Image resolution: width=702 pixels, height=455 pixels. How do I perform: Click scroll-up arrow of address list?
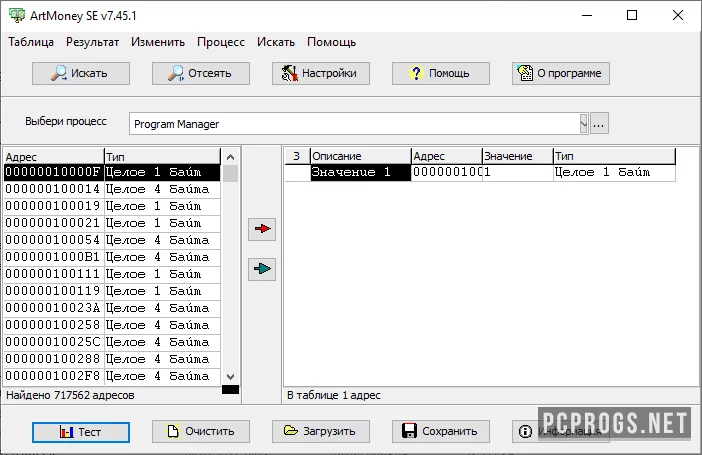click(x=231, y=157)
